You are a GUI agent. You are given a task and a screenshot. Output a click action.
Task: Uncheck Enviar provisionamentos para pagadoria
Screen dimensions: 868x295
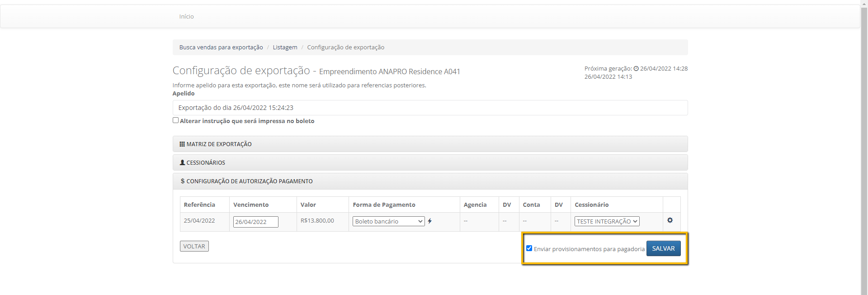click(529, 248)
